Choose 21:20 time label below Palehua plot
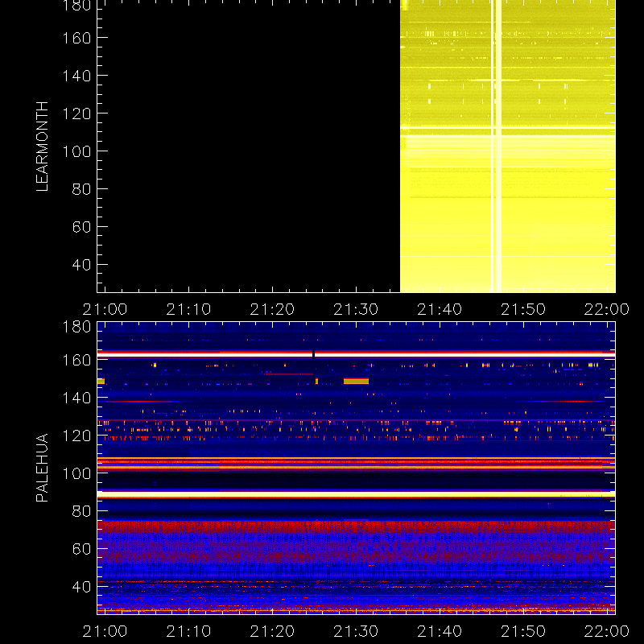 coord(272,631)
